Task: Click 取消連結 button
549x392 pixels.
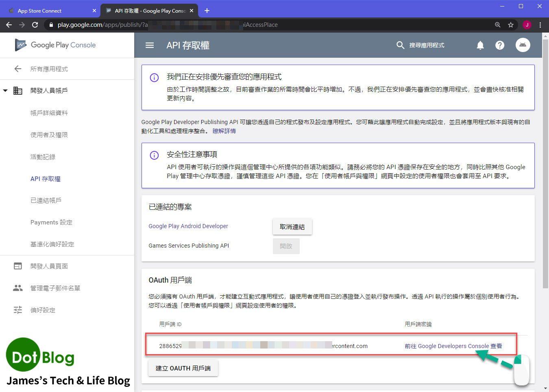Action: [x=292, y=226]
